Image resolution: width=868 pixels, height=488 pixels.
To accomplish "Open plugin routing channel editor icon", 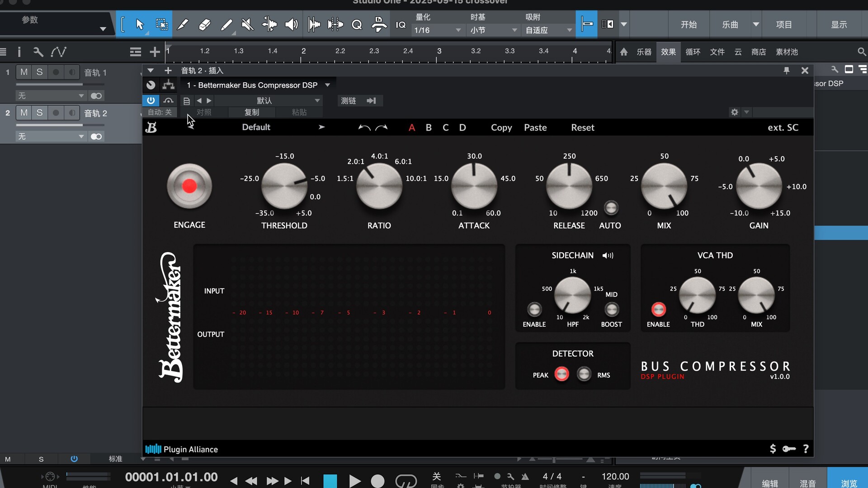I will point(169,85).
